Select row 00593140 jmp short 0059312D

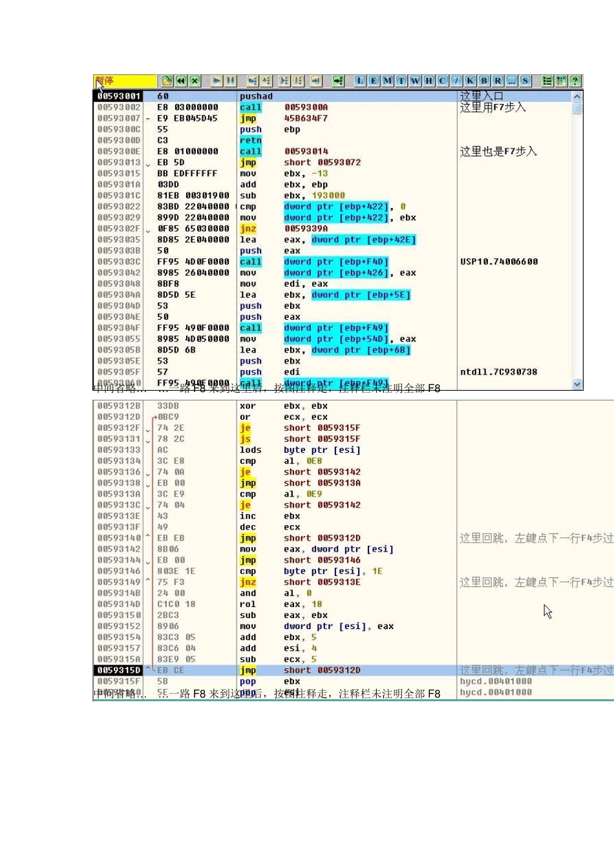click(354, 538)
